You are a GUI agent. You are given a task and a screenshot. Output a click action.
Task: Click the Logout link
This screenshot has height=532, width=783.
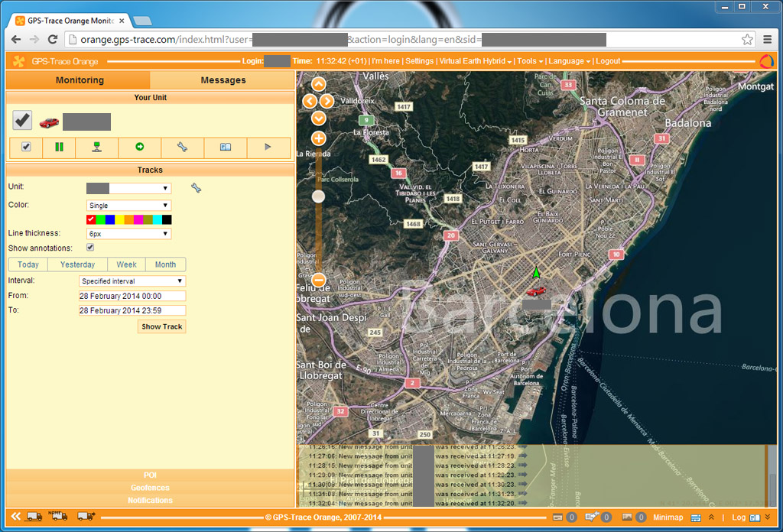[608, 61]
